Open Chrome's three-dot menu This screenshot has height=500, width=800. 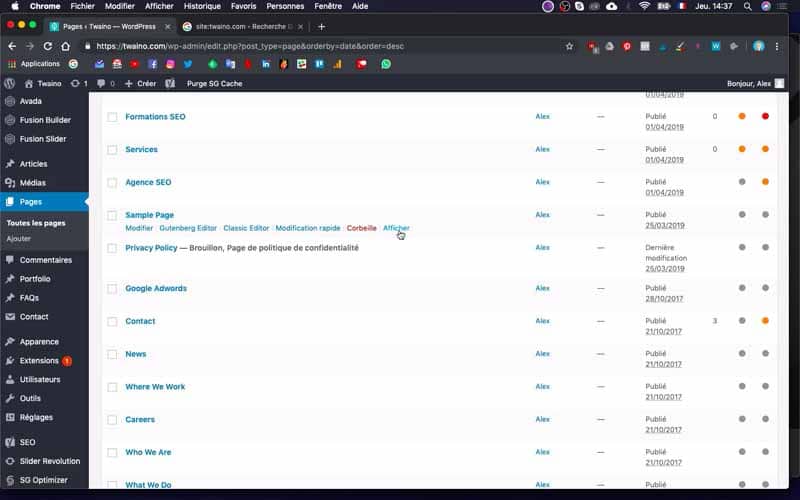[x=777, y=46]
